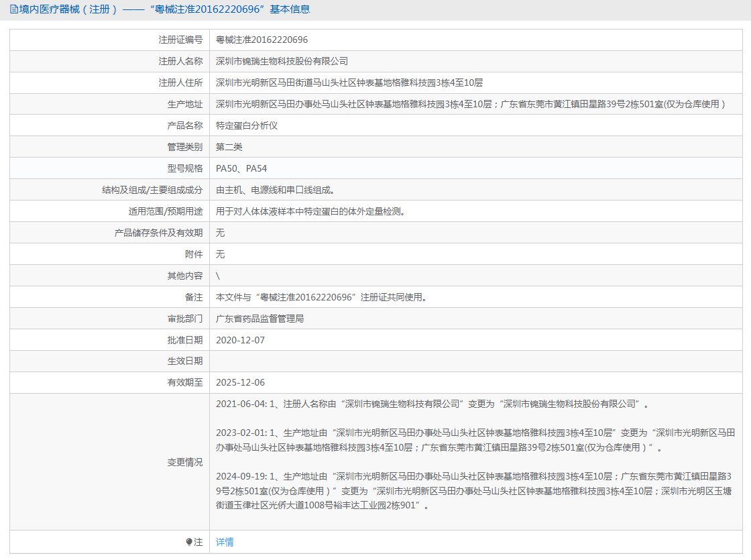Click the page title 境内医疗器械（注册）
751x560 pixels.
68,9
